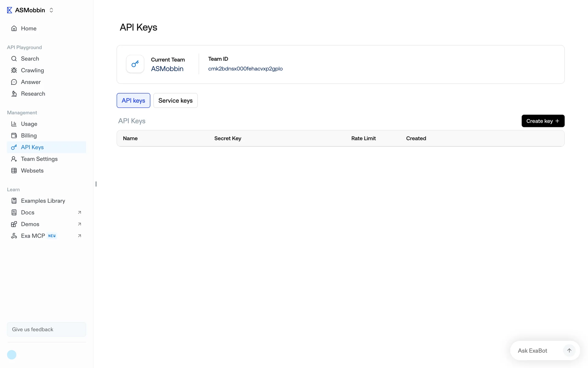Click the Research microscope icon
588x368 pixels.
14,94
